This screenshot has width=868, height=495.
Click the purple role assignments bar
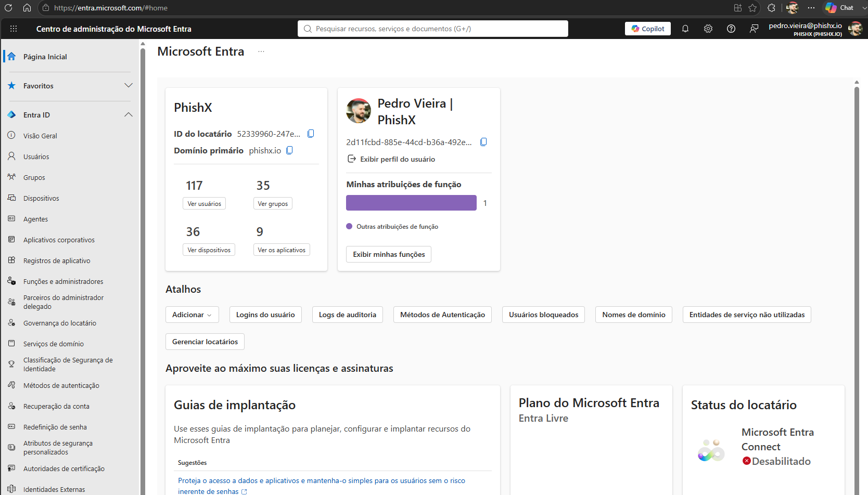pos(411,203)
